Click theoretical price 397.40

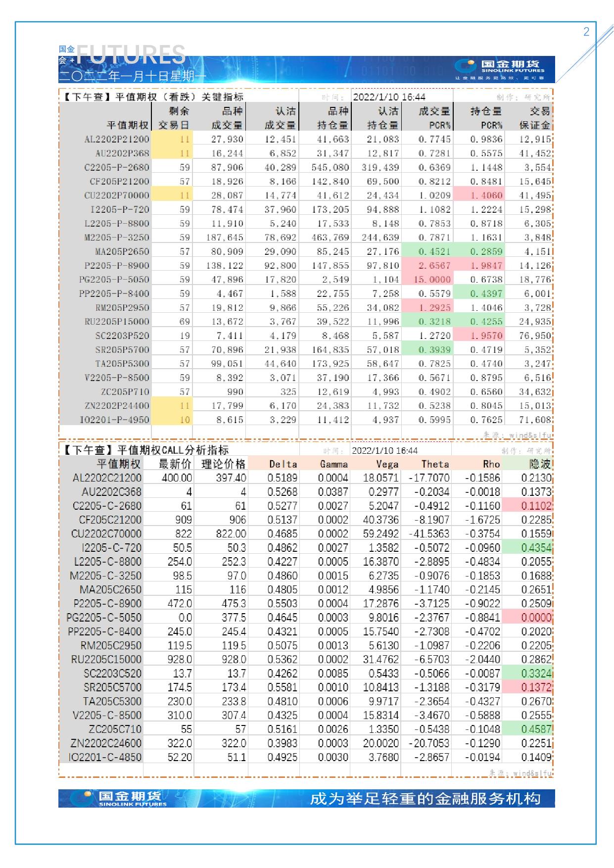pyautogui.click(x=231, y=478)
